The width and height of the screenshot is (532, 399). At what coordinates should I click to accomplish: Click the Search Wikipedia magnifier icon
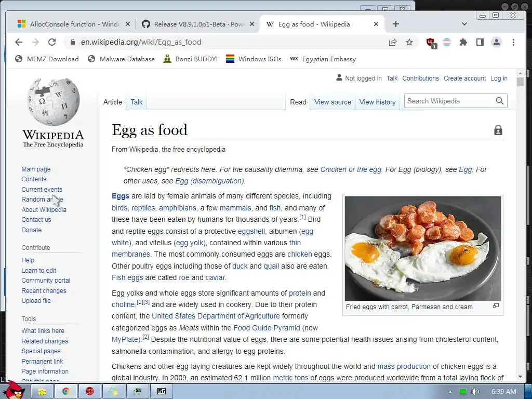pos(499,101)
